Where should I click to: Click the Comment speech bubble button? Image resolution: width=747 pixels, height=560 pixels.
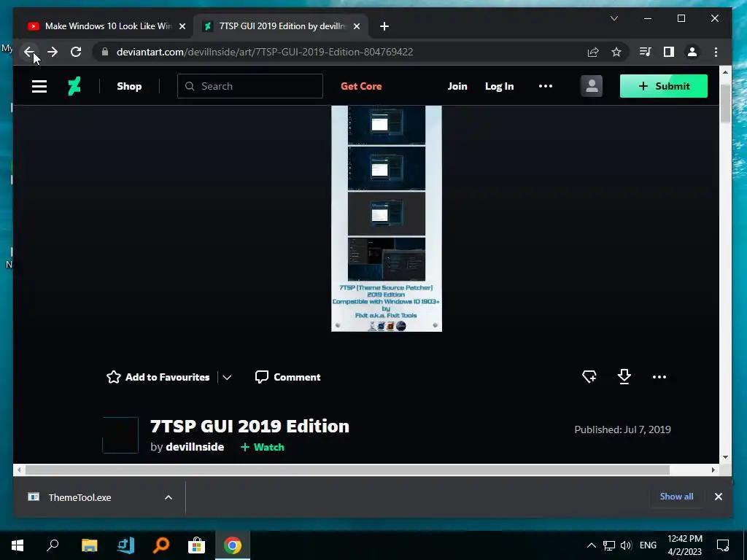point(287,377)
